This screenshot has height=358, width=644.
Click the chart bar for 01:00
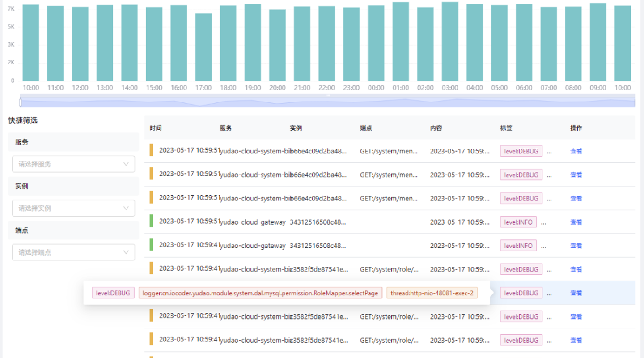tap(401, 42)
